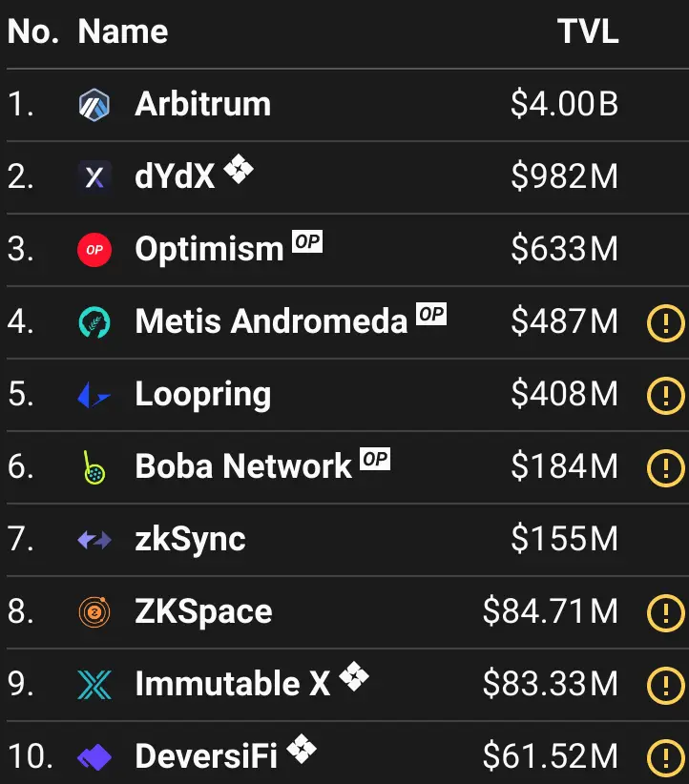Screen dimensions: 689x784
Task: Click the purple DeversiFi logo icon
Action: [x=94, y=757]
